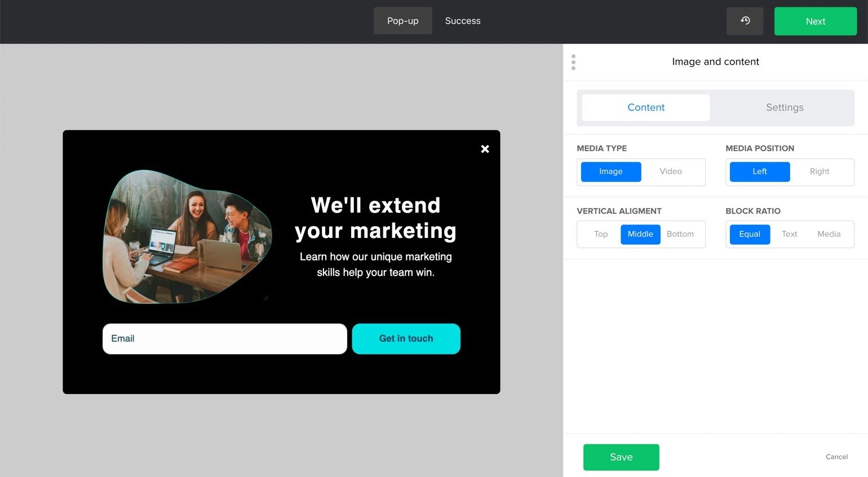Switch to the Success tab
This screenshot has width=868, height=477.
click(x=462, y=21)
